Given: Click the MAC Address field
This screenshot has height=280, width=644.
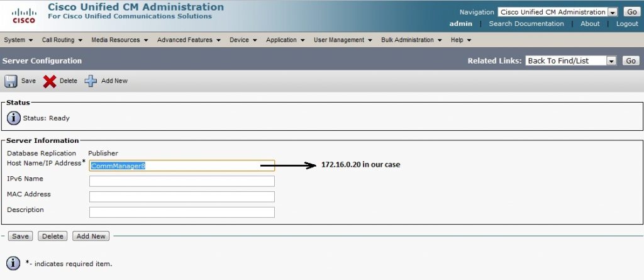Looking at the screenshot, I should [x=182, y=197].
